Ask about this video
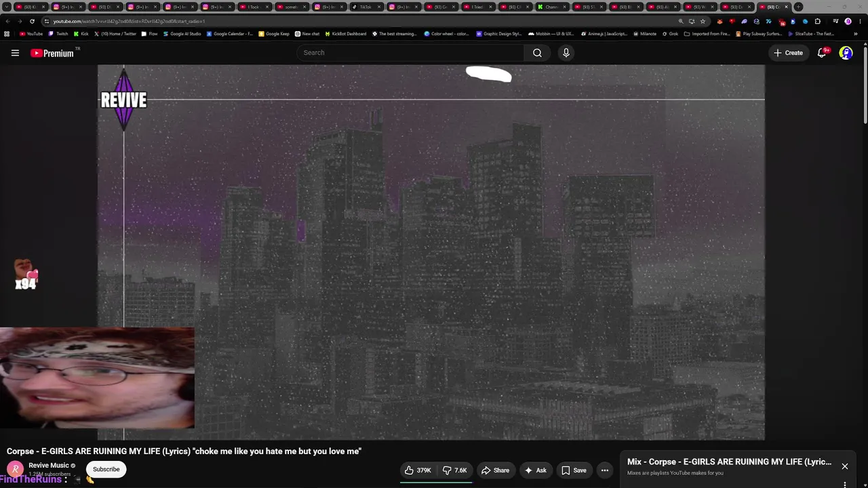This screenshot has height=488, width=868. click(x=535, y=470)
